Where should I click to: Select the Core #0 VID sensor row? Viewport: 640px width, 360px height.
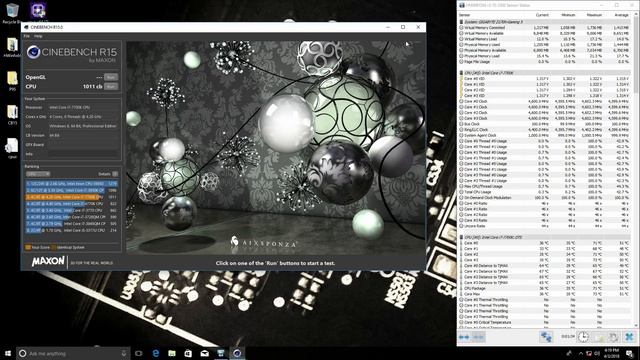(x=545, y=79)
